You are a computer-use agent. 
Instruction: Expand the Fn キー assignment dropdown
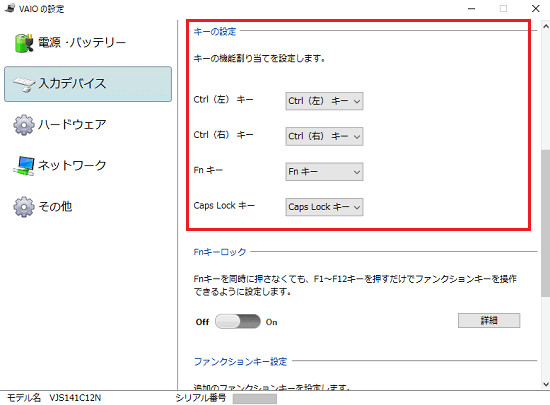coord(324,171)
